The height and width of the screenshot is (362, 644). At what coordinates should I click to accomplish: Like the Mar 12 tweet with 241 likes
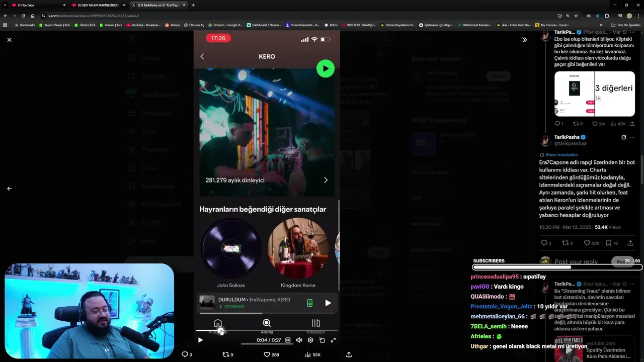tap(599, 124)
